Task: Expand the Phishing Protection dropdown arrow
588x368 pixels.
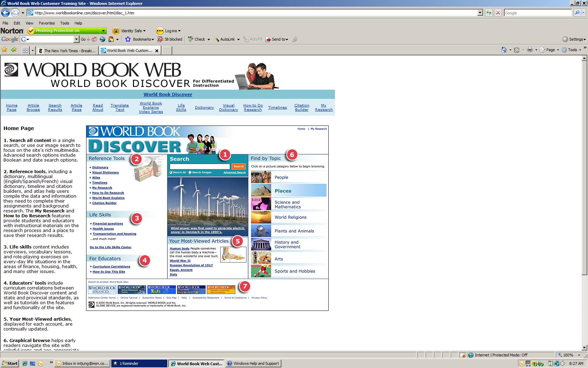Action: click(103, 31)
